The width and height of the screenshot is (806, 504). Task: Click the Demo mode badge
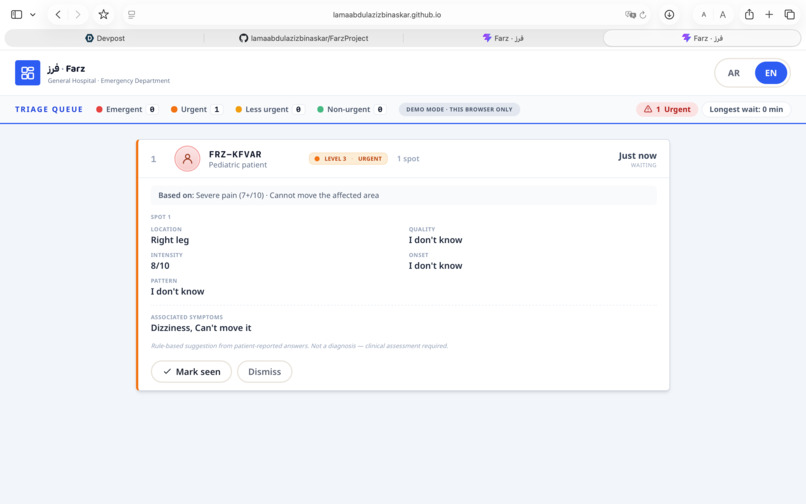pyautogui.click(x=459, y=109)
